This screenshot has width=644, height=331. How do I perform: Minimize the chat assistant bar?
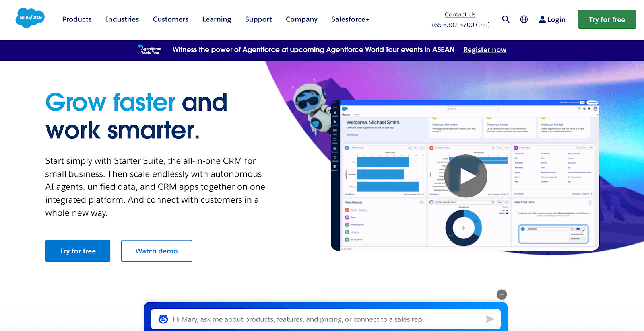pyautogui.click(x=502, y=294)
